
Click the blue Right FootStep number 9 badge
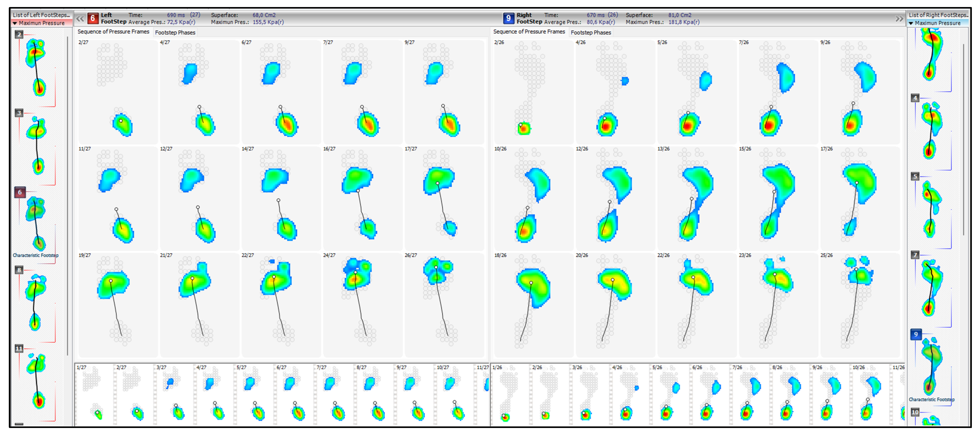click(x=508, y=18)
